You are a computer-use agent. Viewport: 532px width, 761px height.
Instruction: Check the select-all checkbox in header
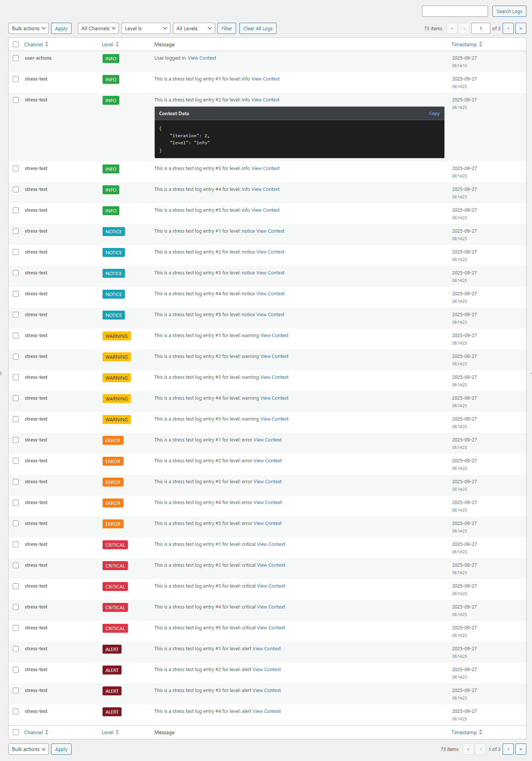(16, 44)
